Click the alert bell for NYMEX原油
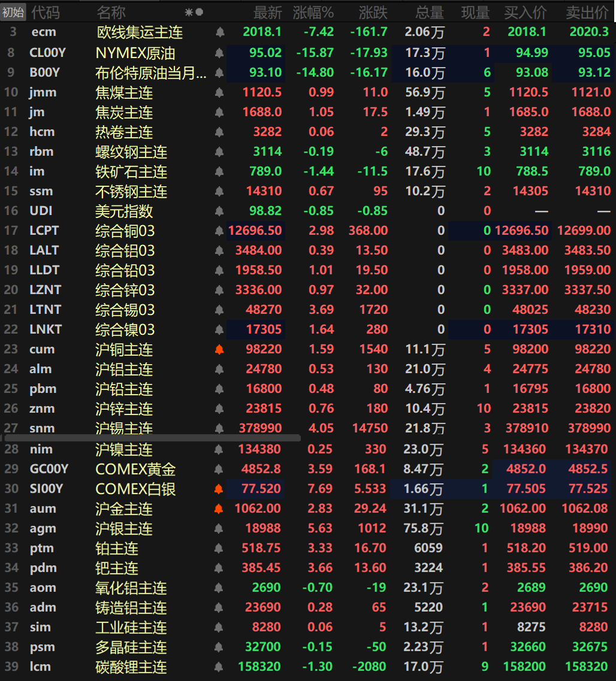This screenshot has width=616, height=681. [219, 52]
